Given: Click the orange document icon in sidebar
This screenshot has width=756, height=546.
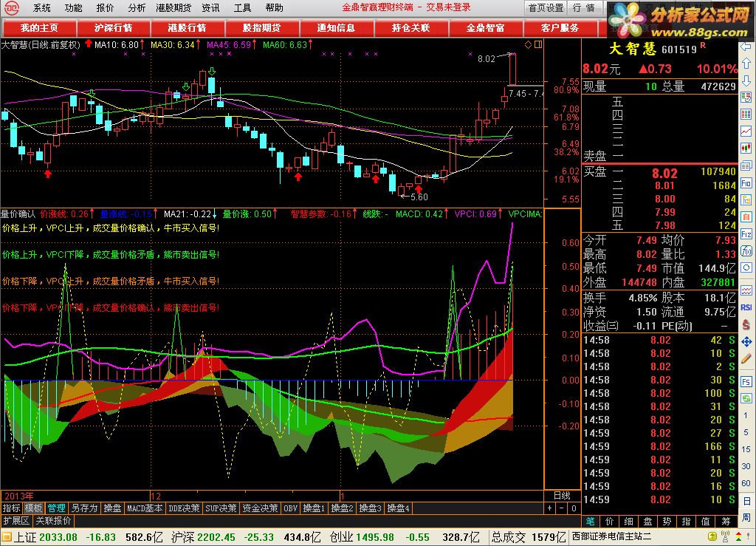Looking at the screenshot, I should 746,216.
